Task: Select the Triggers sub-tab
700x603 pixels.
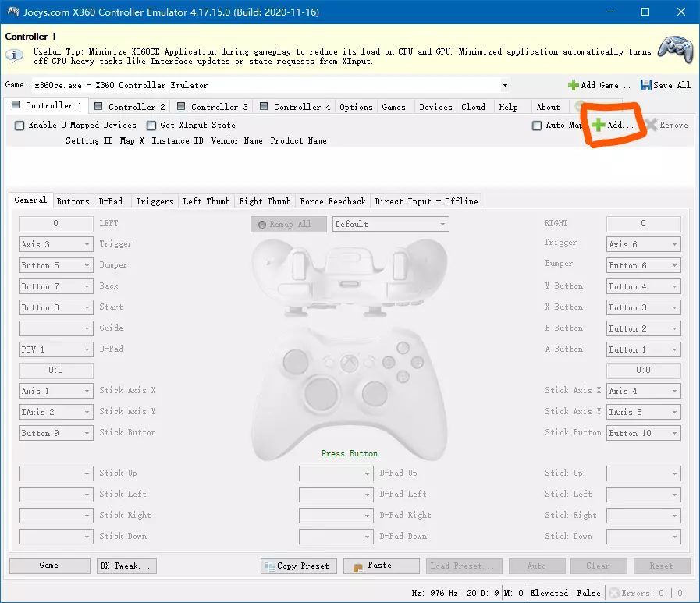Action: click(155, 201)
